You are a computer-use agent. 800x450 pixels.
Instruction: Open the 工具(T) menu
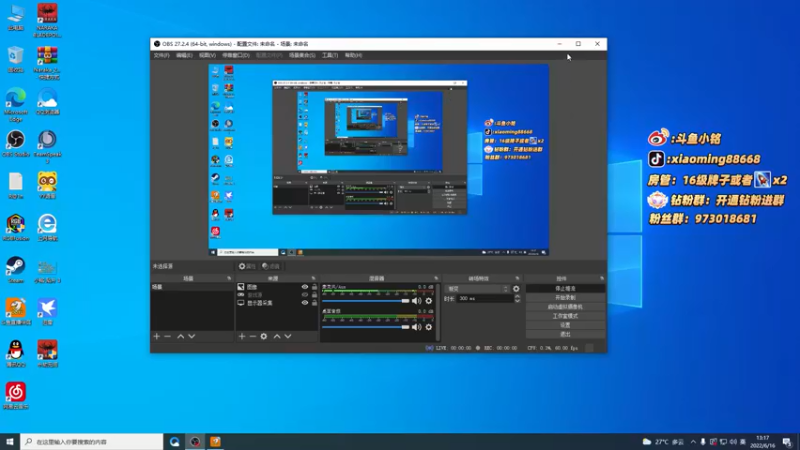tap(330, 55)
